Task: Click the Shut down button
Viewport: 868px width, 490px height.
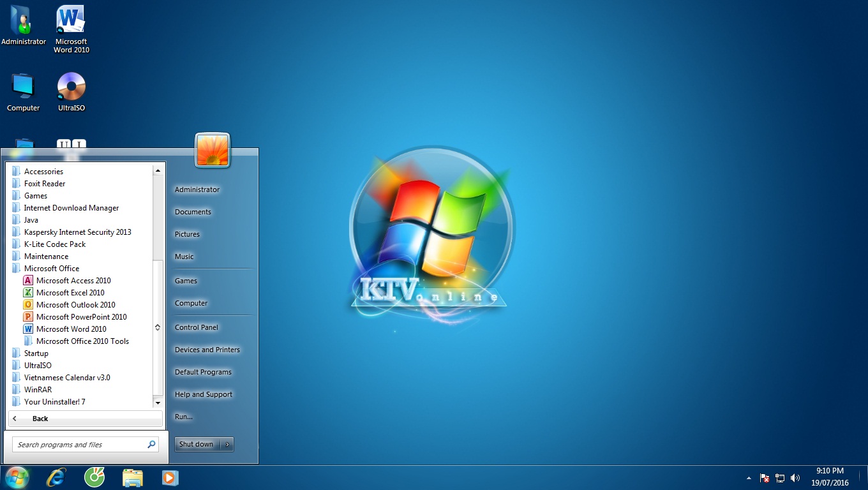Action: tap(198, 444)
